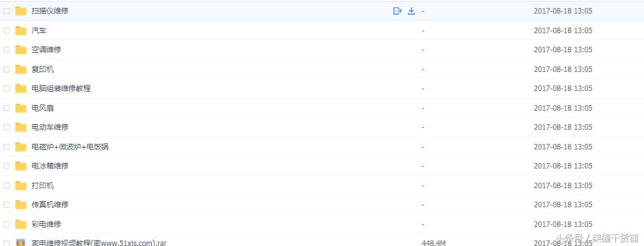Click the folder icon beside 电动车维修
Image resolution: width=644 pixels, height=246 pixels.
coord(21,127)
